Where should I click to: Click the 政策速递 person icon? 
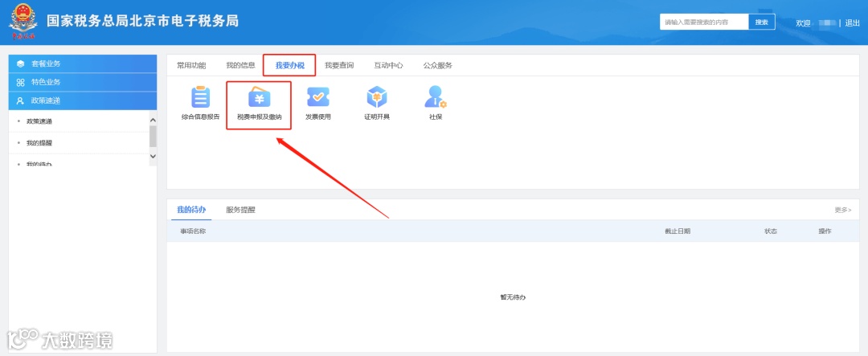[x=20, y=100]
